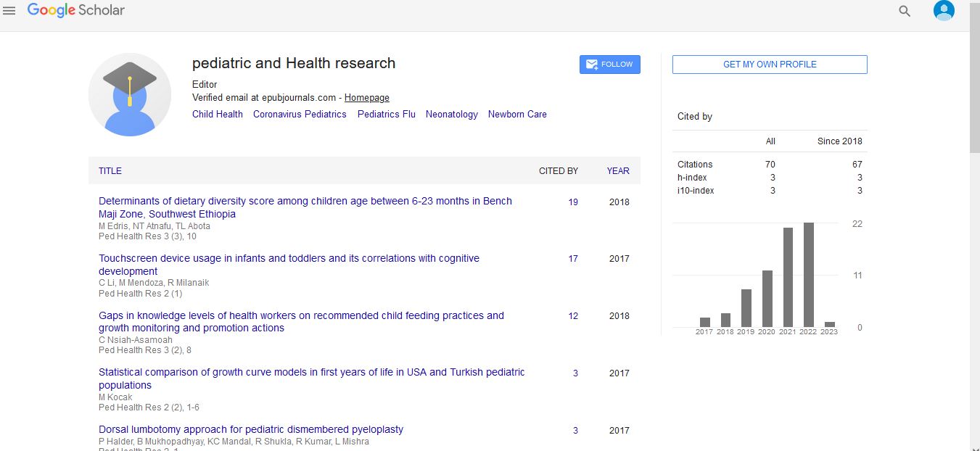
Task: Select the Coronavirus Pediatrics topic
Action: tap(300, 115)
